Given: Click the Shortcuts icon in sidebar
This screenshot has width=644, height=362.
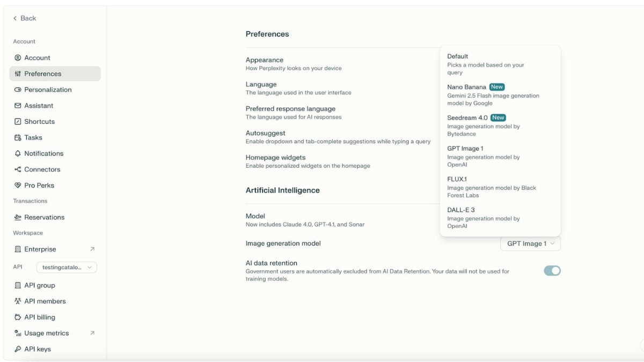Looking at the screenshot, I should tap(18, 122).
